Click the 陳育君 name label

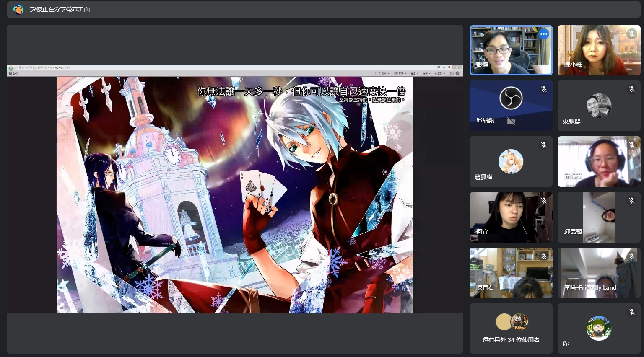[485, 287]
